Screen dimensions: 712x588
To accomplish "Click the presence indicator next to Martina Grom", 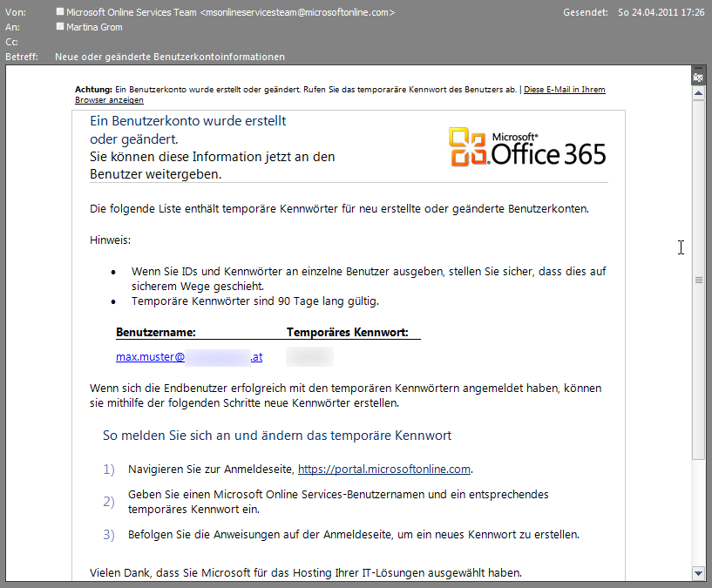I will pyautogui.click(x=60, y=26).
